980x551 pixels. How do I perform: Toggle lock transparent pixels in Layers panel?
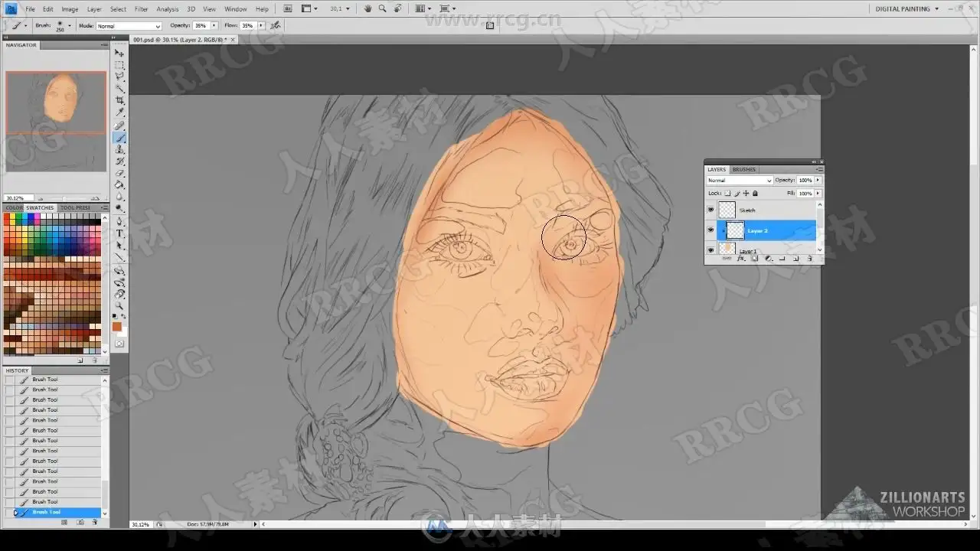[x=727, y=193]
